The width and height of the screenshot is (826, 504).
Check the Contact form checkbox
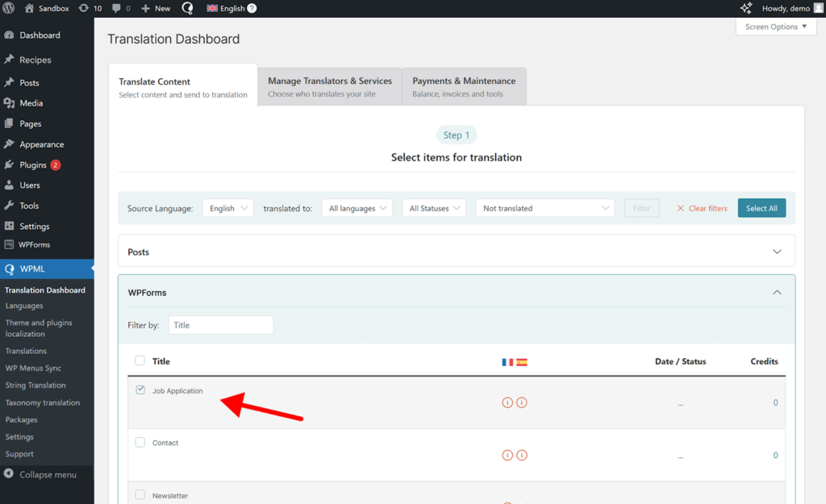tap(140, 441)
